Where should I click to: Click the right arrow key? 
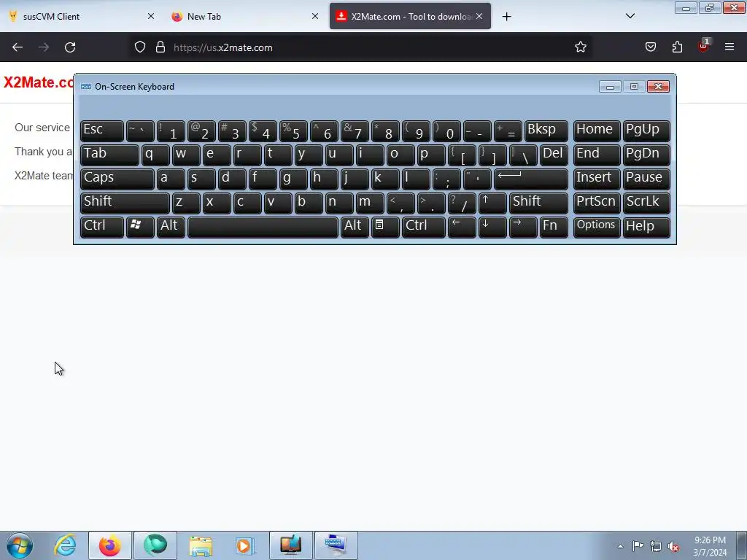click(x=523, y=227)
